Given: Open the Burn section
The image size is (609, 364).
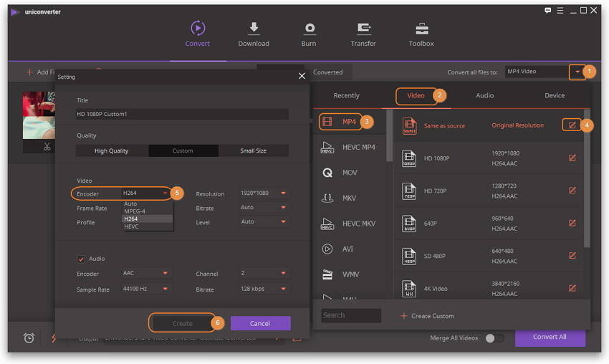Looking at the screenshot, I should (310, 34).
